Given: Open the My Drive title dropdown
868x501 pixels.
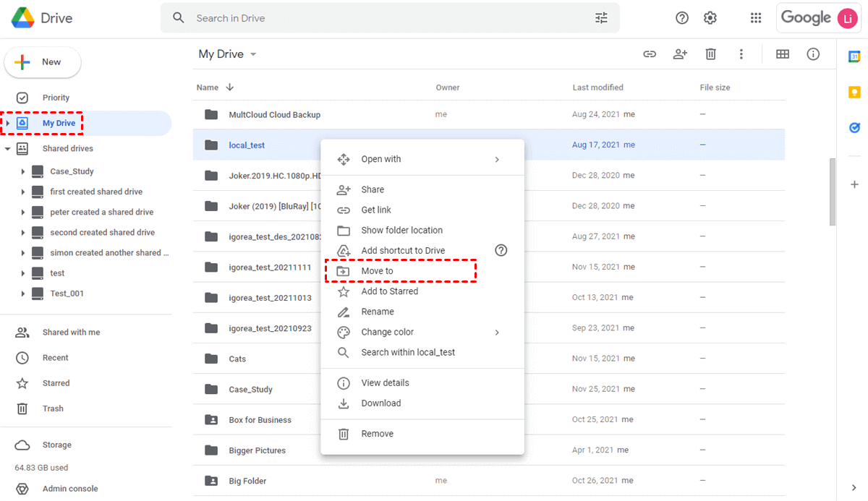Looking at the screenshot, I should coord(253,55).
